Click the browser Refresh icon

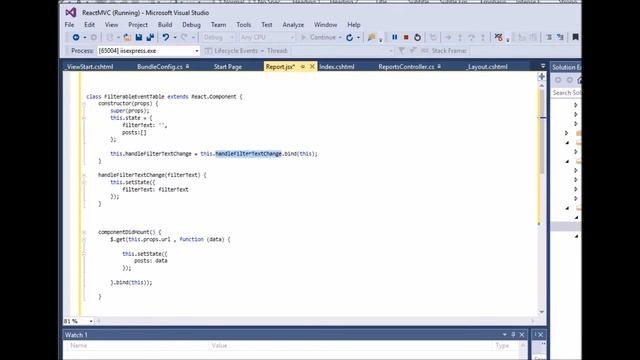[349, 38]
